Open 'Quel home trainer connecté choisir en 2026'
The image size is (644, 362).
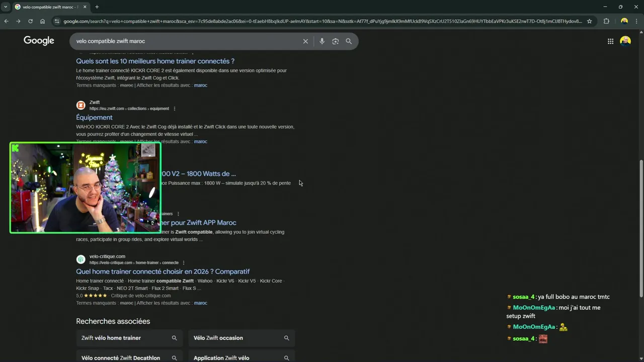[x=163, y=271]
